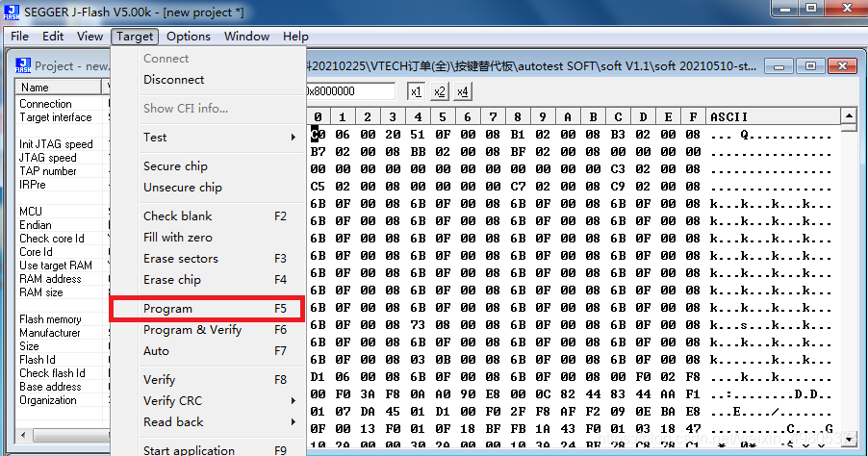The width and height of the screenshot is (868, 456).
Task: Open the View menu
Action: 89,37
